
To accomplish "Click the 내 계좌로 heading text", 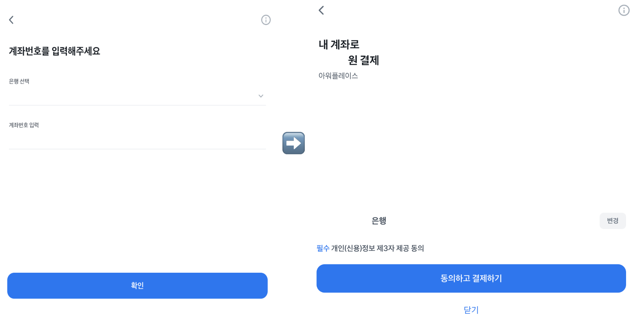I will tap(339, 44).
